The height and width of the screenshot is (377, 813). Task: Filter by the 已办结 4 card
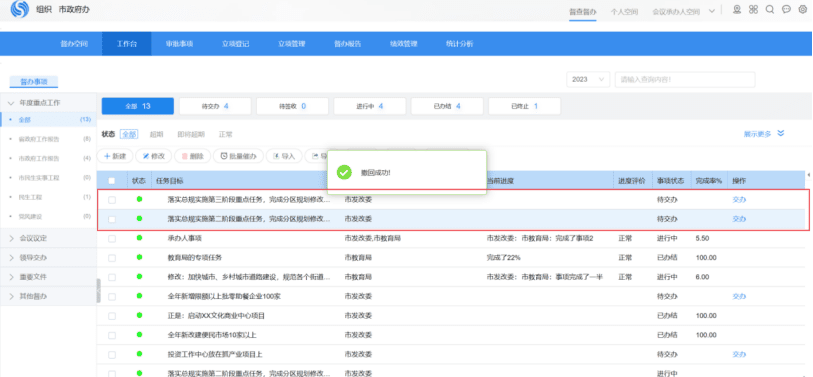[447, 106]
